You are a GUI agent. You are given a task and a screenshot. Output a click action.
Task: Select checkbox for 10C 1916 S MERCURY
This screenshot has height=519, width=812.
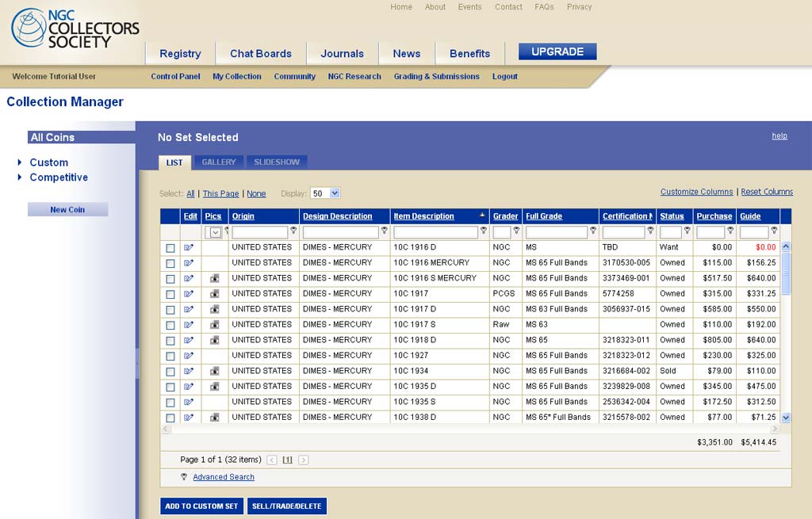click(x=170, y=280)
